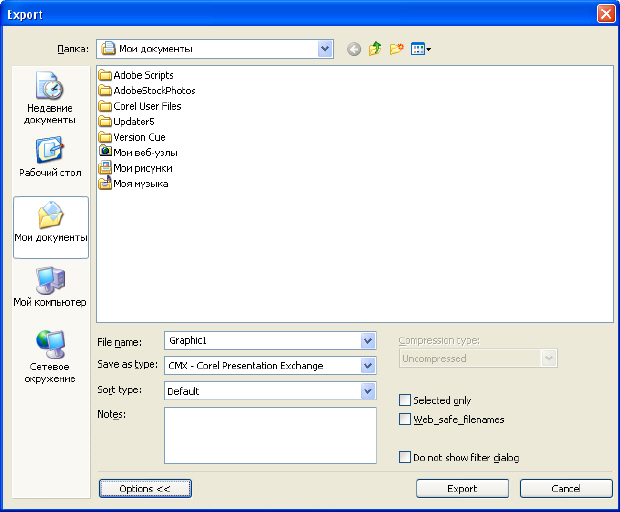This screenshot has width=620, height=512.
Task: Toggle Web_safe_filenames checkbox
Action: point(405,420)
